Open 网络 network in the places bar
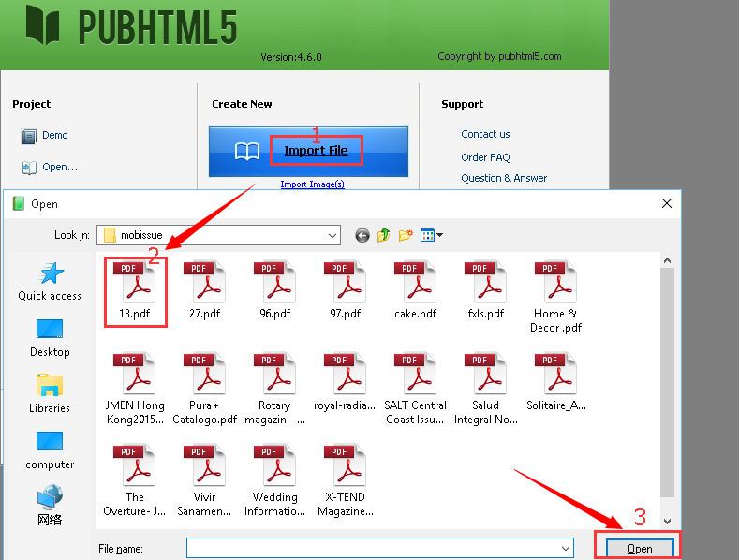This screenshot has height=560, width=739. click(x=50, y=505)
